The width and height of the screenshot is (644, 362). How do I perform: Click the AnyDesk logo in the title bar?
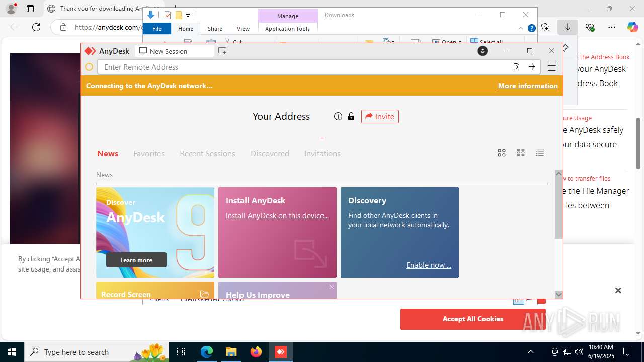point(90,51)
